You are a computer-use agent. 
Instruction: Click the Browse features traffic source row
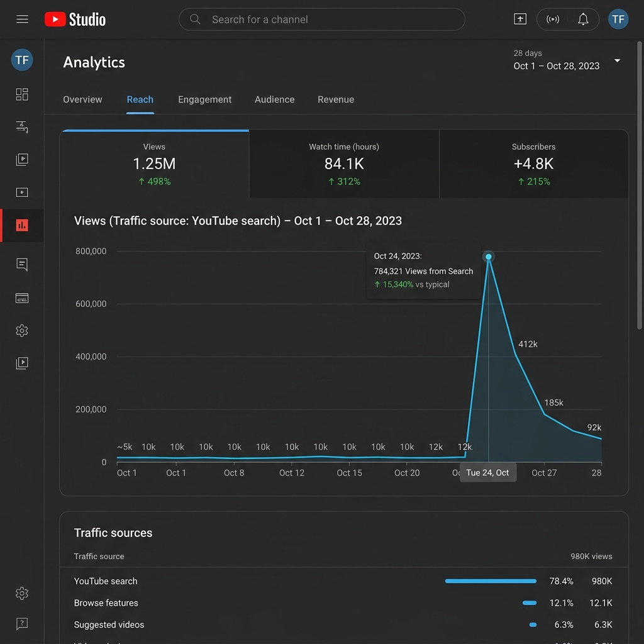click(x=344, y=603)
